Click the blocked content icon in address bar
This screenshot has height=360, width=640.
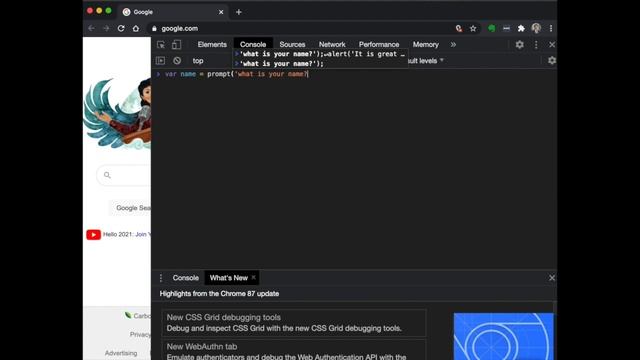(x=459, y=28)
